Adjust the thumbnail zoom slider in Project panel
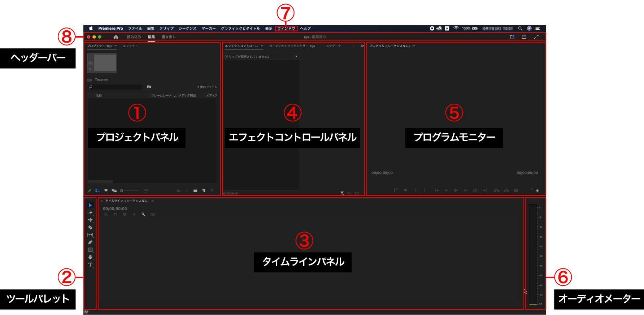The height and width of the screenshot is (315, 644). [x=130, y=191]
